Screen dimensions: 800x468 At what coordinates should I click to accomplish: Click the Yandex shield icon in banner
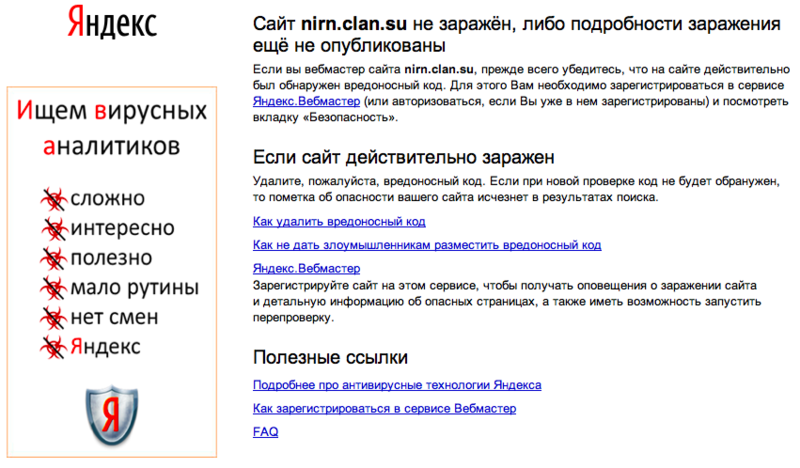[x=112, y=415]
